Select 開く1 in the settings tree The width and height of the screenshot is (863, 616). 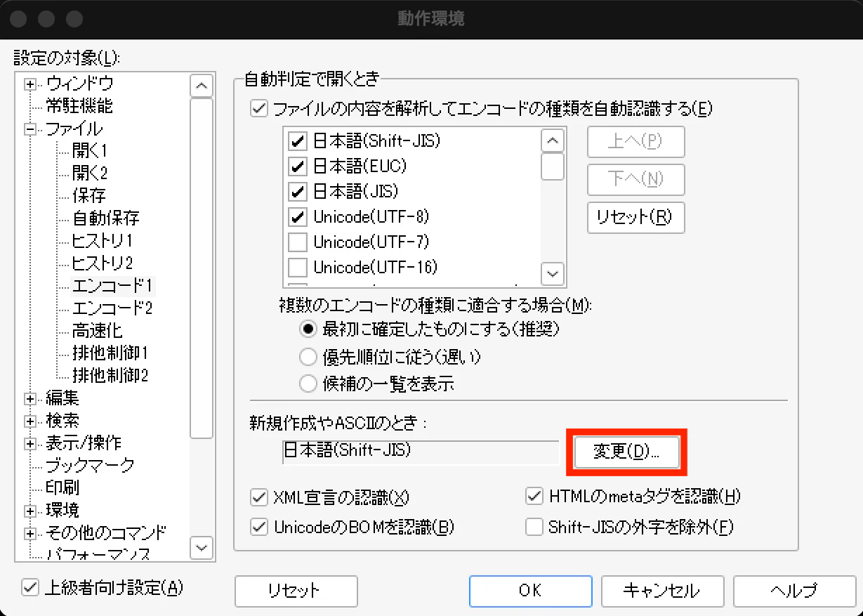90,150
